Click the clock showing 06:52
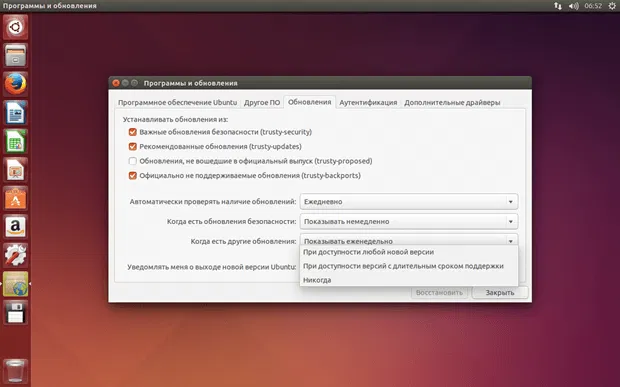Viewport: 620px width, 387px height. (593, 6)
